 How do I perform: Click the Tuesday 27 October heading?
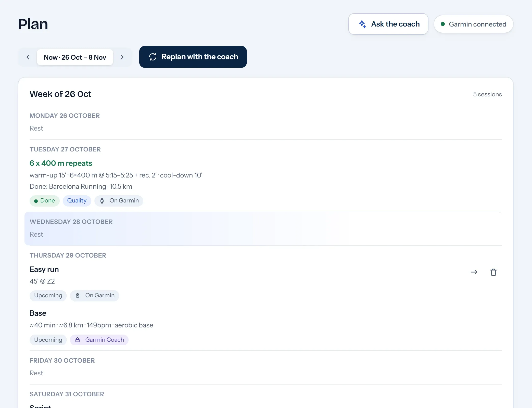(x=65, y=149)
